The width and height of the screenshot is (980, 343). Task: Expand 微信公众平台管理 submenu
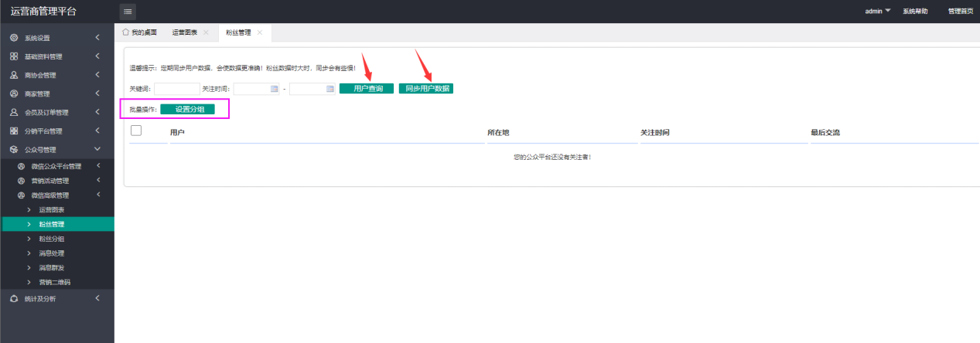98,166
